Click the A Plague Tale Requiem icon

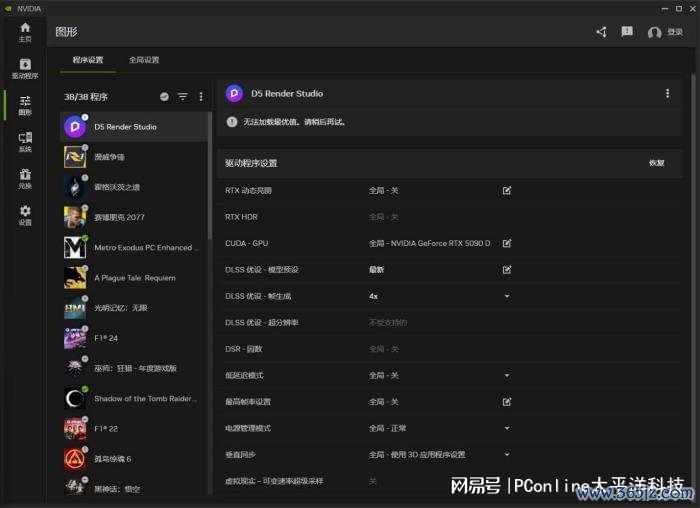(x=75, y=278)
